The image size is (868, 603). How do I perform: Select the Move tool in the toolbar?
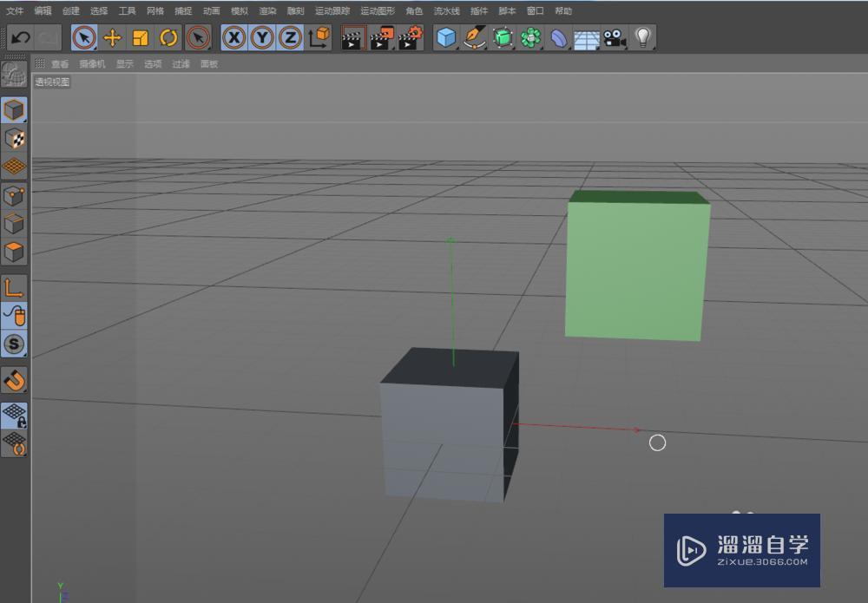point(113,36)
